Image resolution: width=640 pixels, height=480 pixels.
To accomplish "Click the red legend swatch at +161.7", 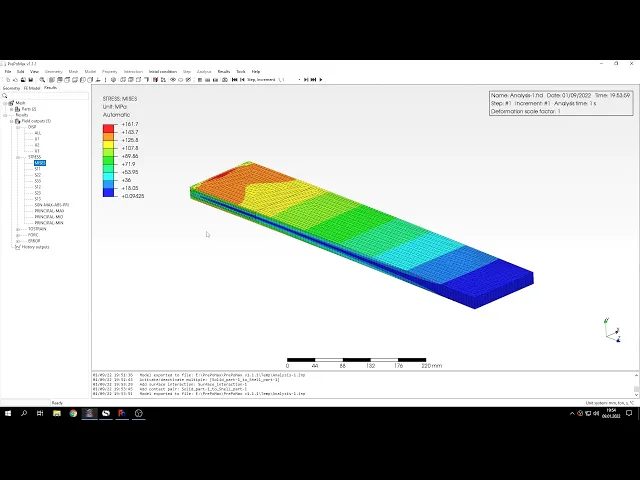I will (x=108, y=128).
